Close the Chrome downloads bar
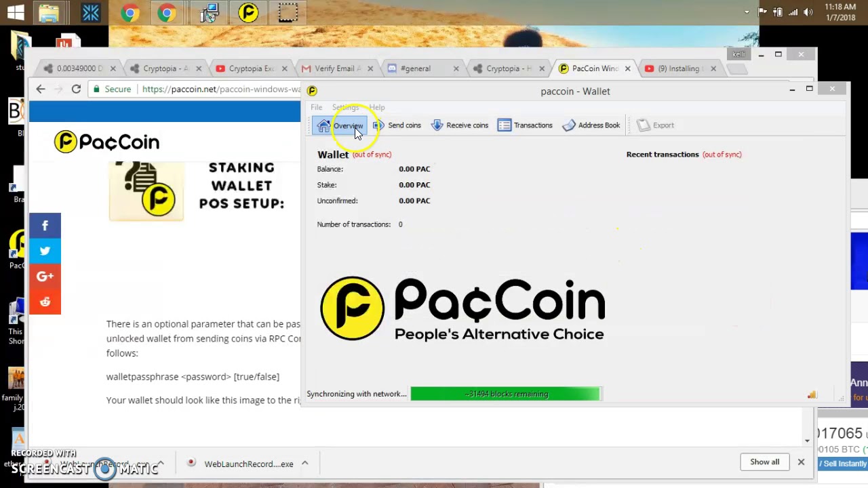The image size is (868, 488). pyautogui.click(x=801, y=462)
